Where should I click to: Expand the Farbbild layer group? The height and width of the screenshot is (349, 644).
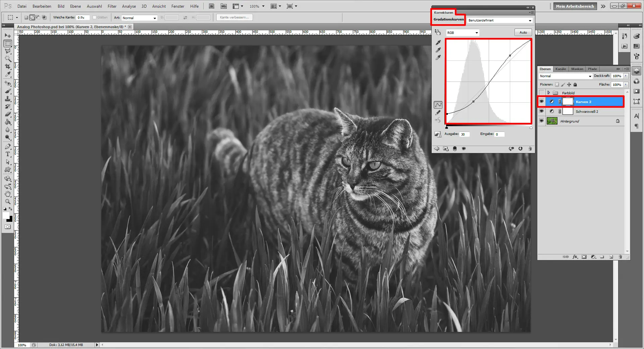[549, 93]
